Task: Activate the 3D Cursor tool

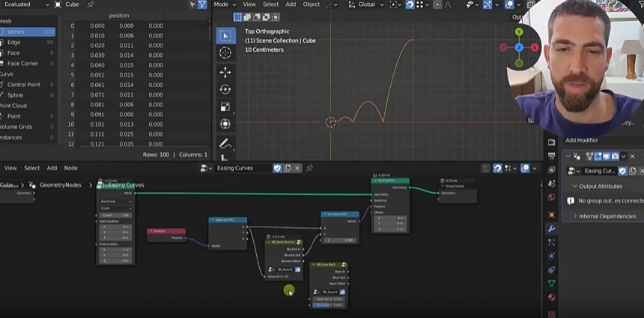Action: coord(225,53)
